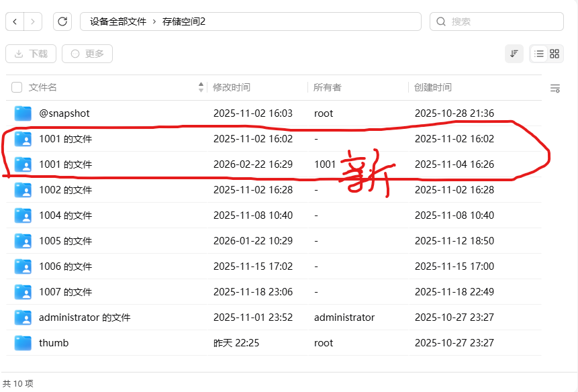Click 存储空间2 in the breadcrumb
This screenshot has width=578, height=392.
click(x=183, y=21)
